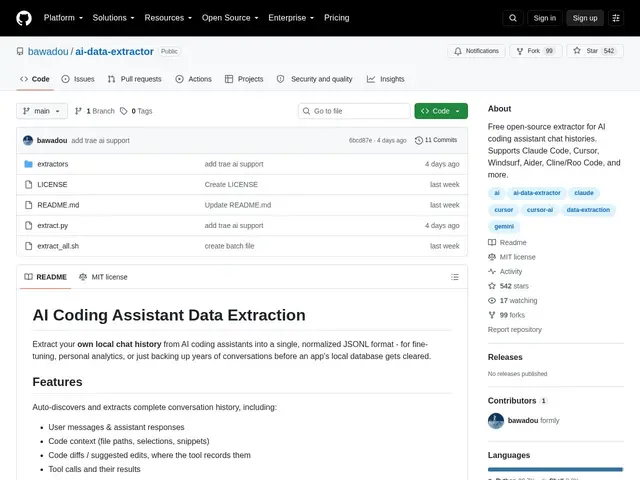Open the ai-data-extractor repository link
640x480 pixels.
tap(114, 51)
